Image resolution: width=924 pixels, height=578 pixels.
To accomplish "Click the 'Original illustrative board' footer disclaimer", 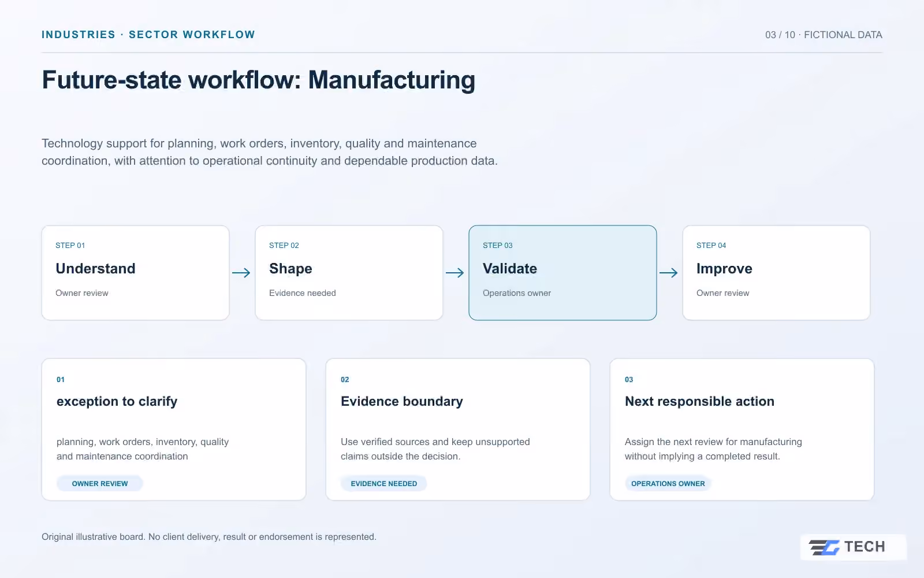I will pos(209,537).
